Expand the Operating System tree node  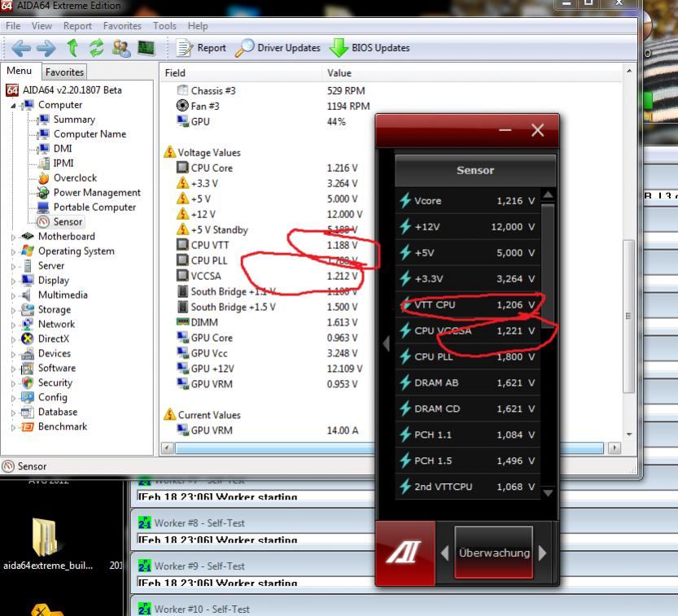click(13, 251)
